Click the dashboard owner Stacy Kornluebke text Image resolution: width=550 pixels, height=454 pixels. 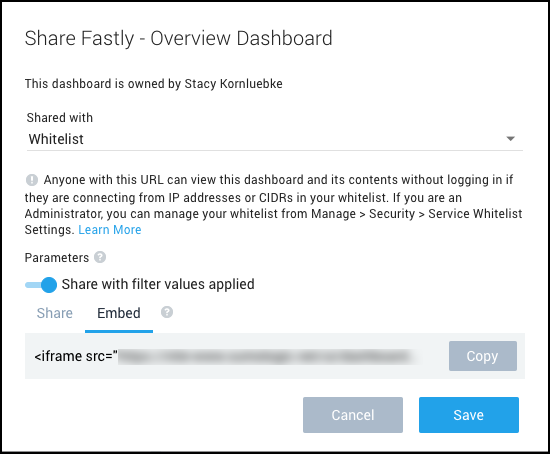tap(234, 84)
